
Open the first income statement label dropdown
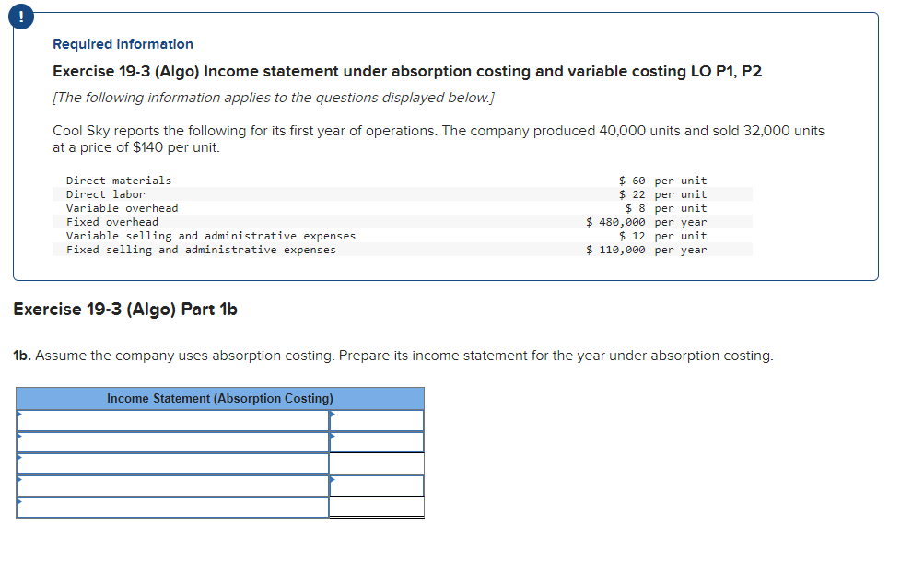(x=18, y=419)
